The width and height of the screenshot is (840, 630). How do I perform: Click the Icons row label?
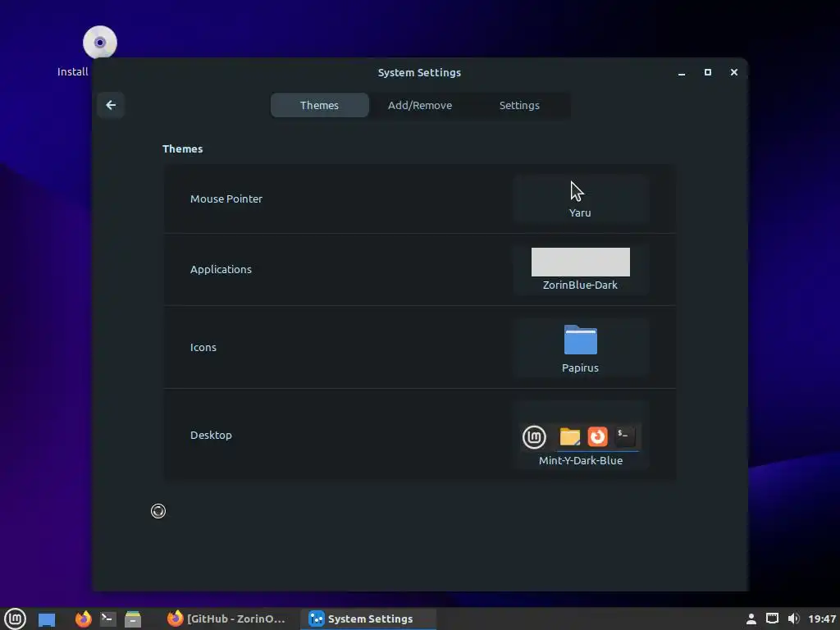point(203,347)
